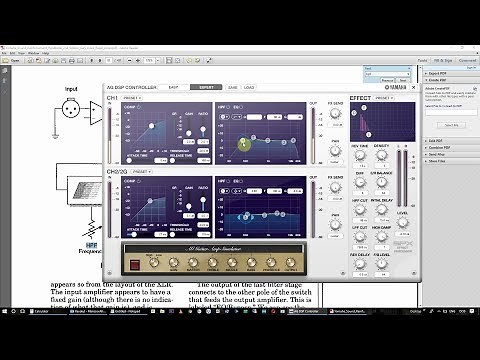The height and width of the screenshot is (360, 480).
Task: Toggle the CH1 COMP power icon
Action: pos(139,107)
